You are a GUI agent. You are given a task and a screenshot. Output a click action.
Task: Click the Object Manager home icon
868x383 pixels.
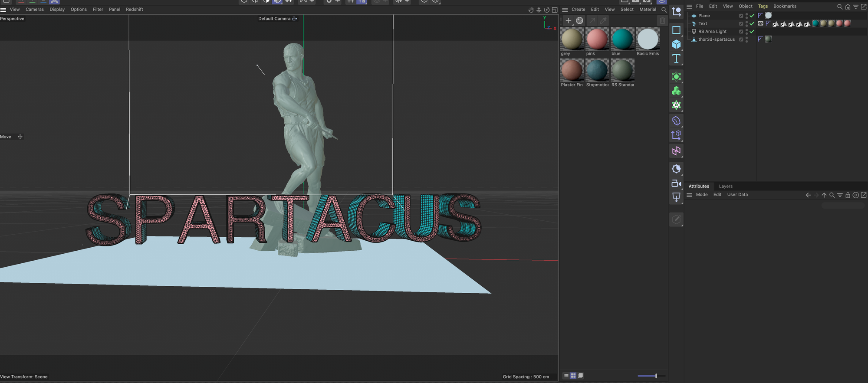pos(848,7)
